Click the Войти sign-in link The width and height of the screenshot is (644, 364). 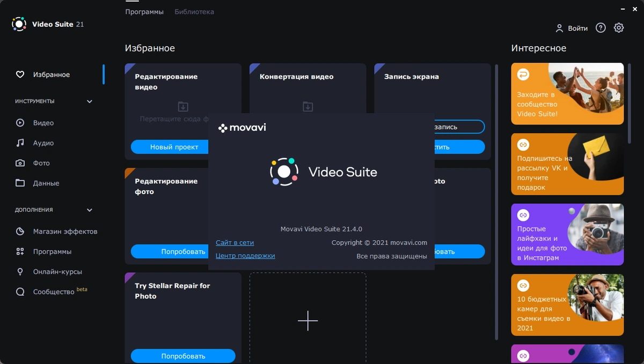click(577, 28)
